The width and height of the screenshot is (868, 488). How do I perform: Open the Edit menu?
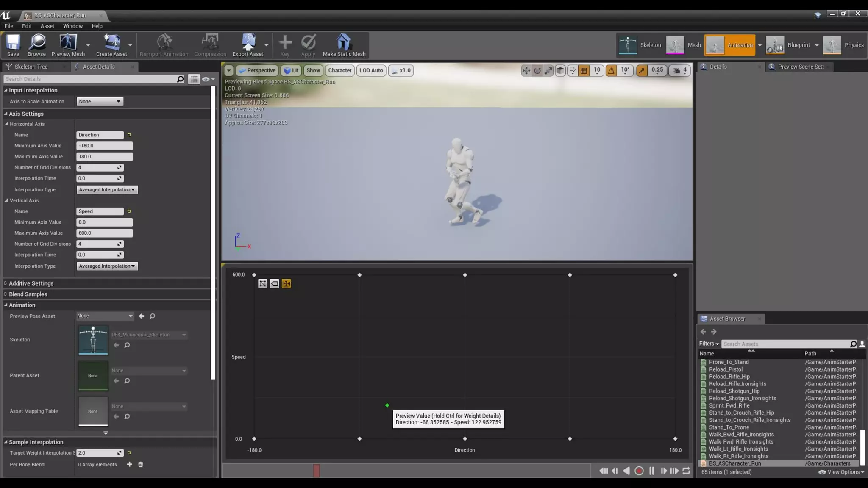pyautogui.click(x=27, y=26)
